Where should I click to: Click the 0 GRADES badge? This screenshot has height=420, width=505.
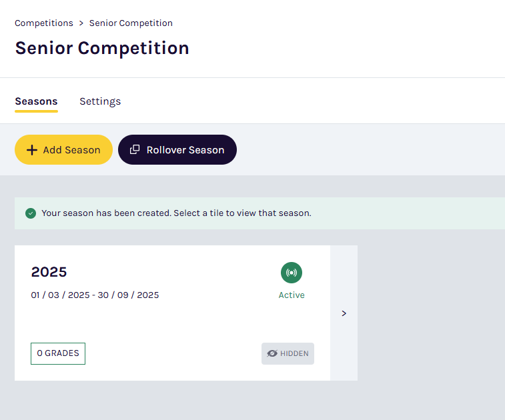(58, 353)
